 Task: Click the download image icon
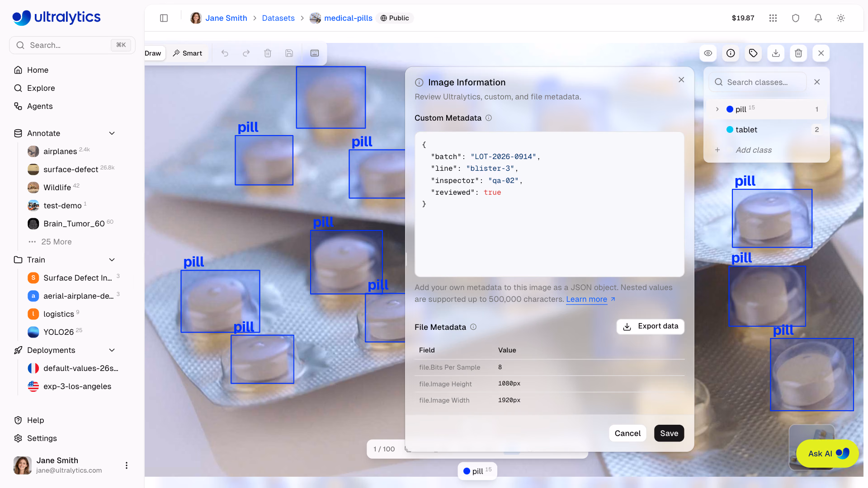776,53
